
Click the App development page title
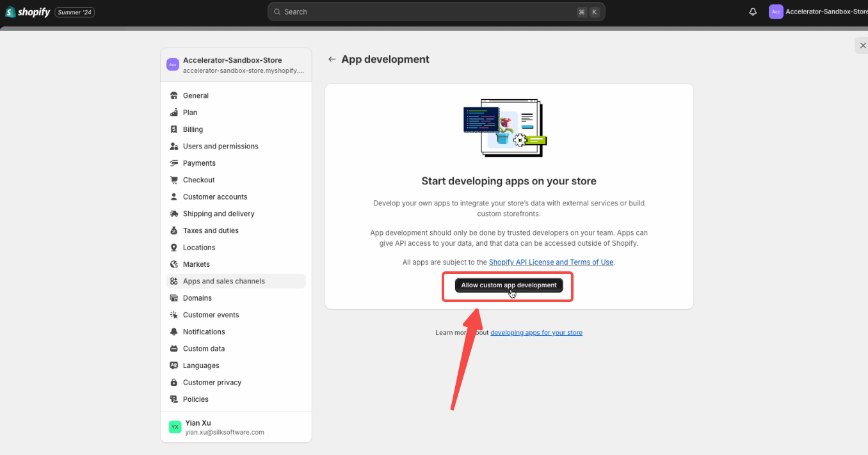tap(385, 60)
